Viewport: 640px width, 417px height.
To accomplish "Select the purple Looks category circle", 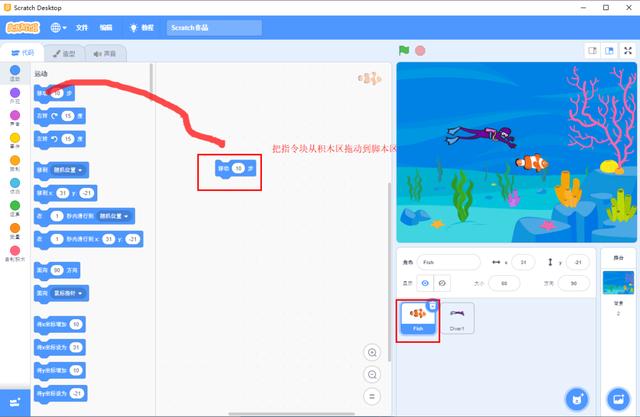I will [15, 93].
